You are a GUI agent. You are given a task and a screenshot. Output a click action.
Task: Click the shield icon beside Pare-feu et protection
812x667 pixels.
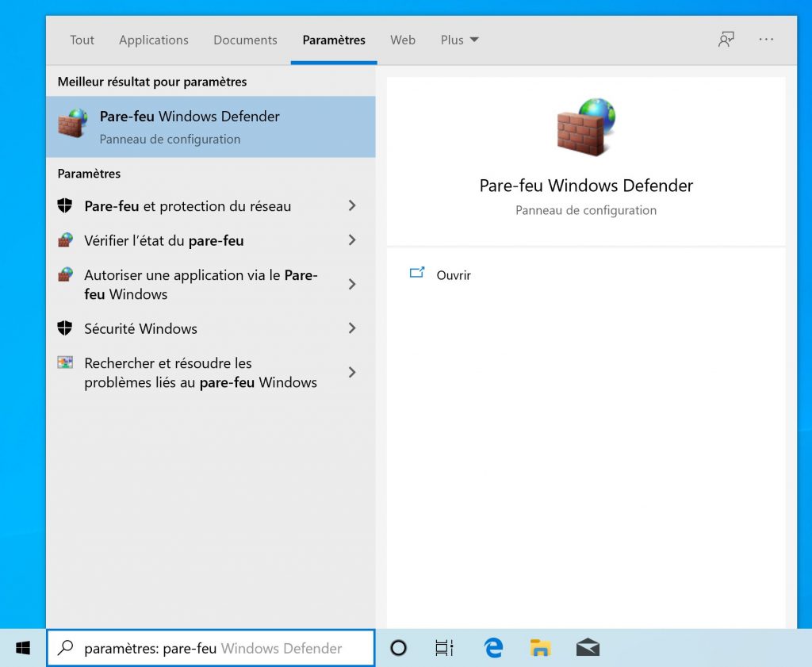(65, 205)
